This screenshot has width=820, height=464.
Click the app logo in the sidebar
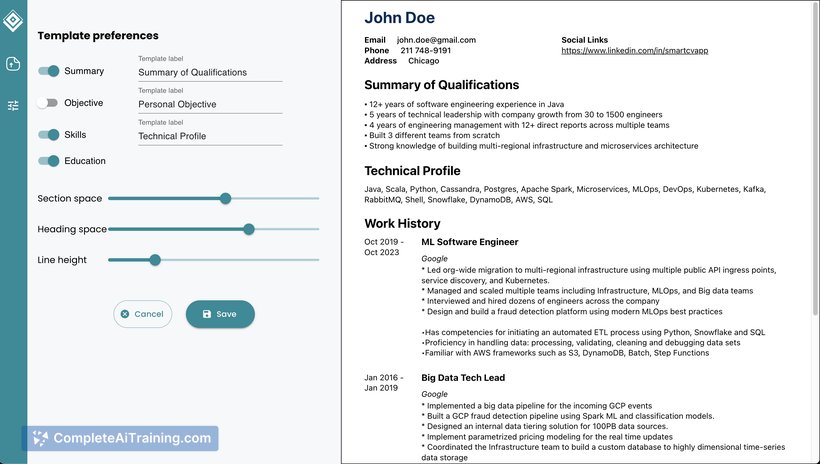pos(13,22)
